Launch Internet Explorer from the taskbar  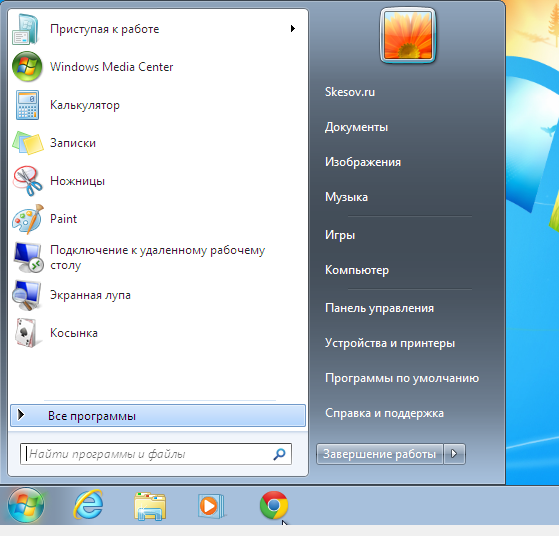[x=88, y=505]
